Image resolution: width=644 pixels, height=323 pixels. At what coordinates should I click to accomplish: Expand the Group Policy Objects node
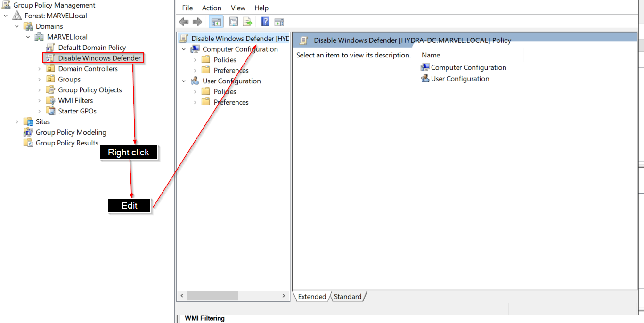(40, 90)
